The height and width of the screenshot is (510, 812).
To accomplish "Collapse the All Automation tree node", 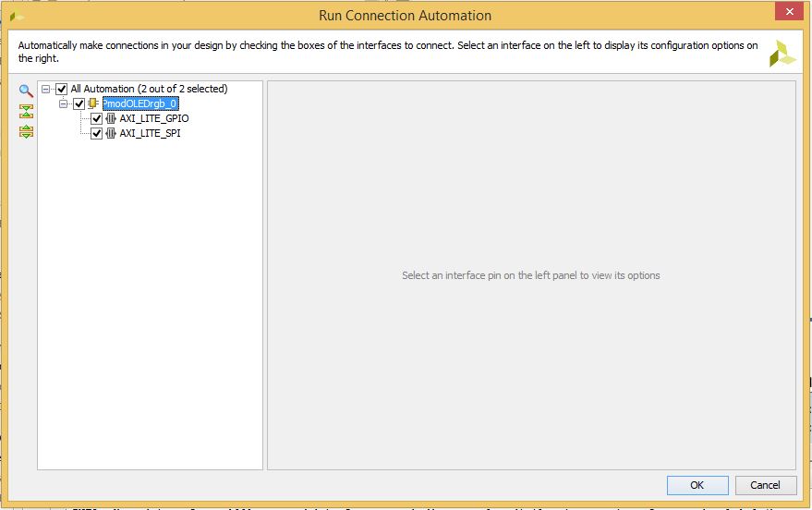I will [45, 89].
